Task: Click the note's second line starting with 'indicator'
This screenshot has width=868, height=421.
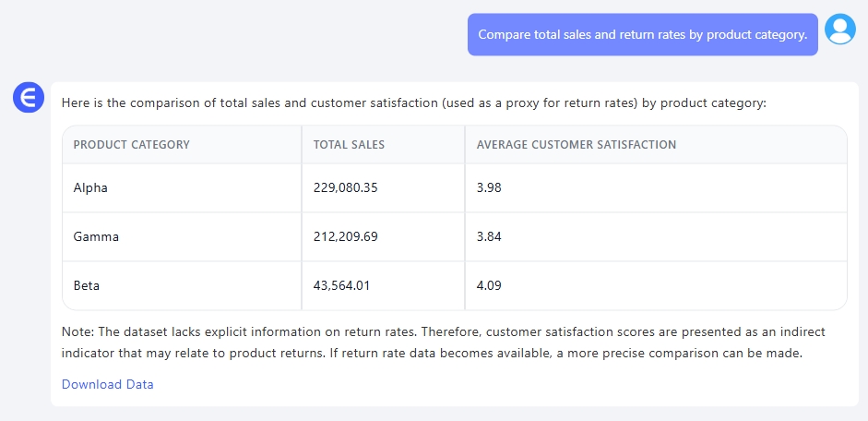Action: tap(443, 354)
